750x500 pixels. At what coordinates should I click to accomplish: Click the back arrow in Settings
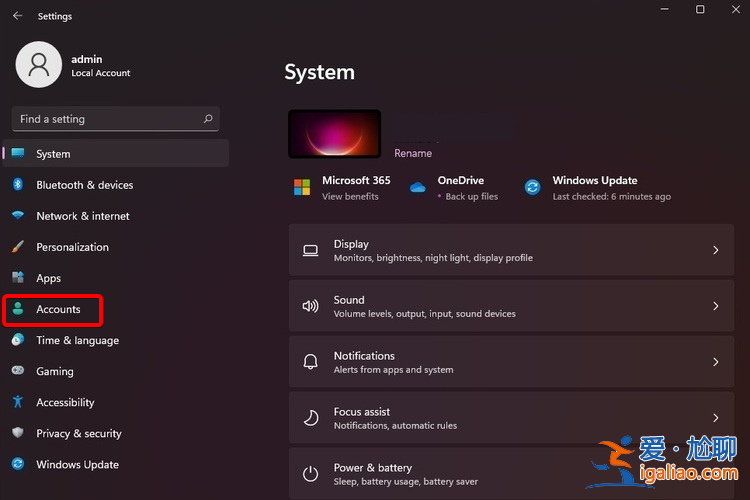tap(18, 16)
